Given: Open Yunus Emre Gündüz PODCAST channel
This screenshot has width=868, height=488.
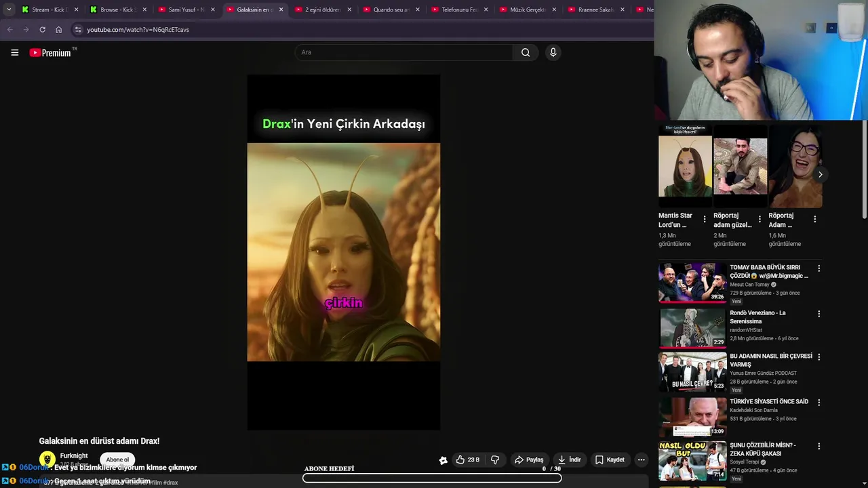Looking at the screenshot, I should tap(763, 373).
